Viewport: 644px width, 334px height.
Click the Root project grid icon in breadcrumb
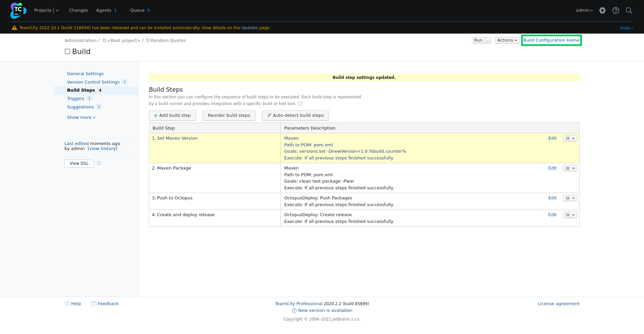104,40
